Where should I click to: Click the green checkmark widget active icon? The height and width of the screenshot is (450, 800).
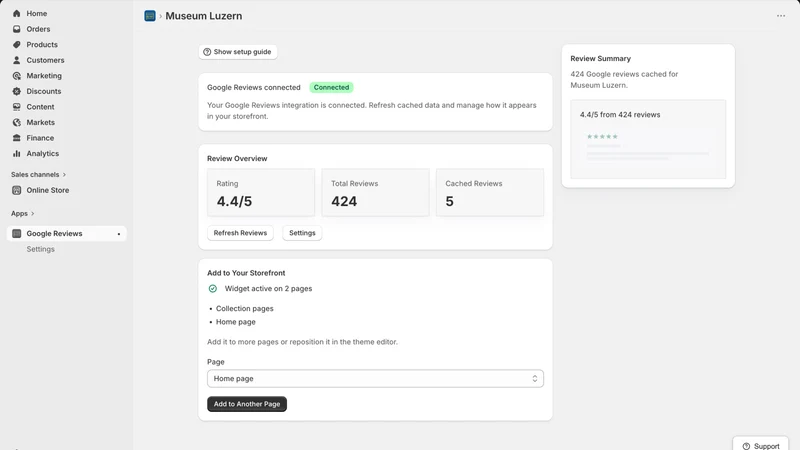pos(213,289)
